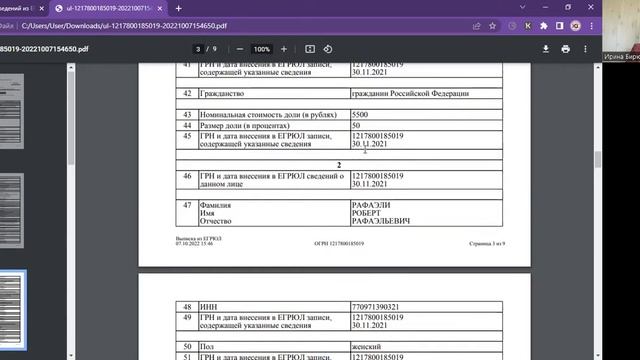Click the citizenship value in row 42
The height and width of the screenshot is (360, 640).
[410, 93]
